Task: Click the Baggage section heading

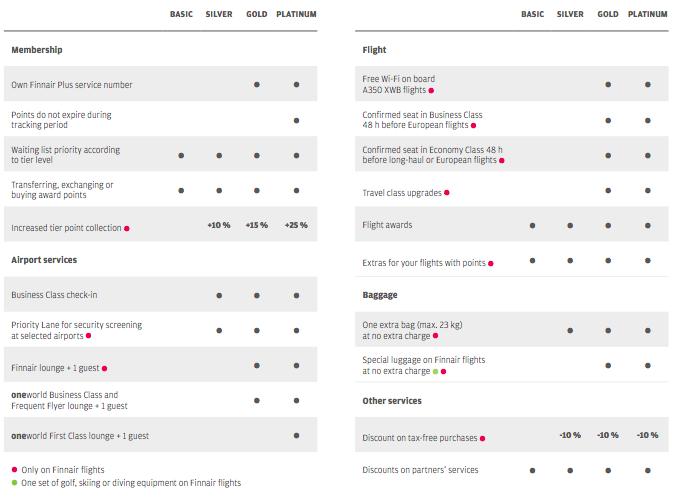Action: [380, 295]
